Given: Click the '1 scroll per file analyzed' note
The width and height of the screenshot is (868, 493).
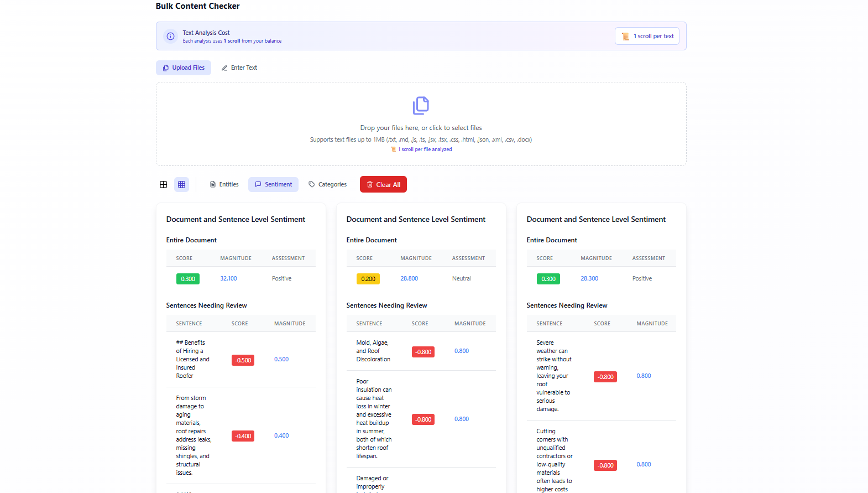Looking at the screenshot, I should 421,149.
